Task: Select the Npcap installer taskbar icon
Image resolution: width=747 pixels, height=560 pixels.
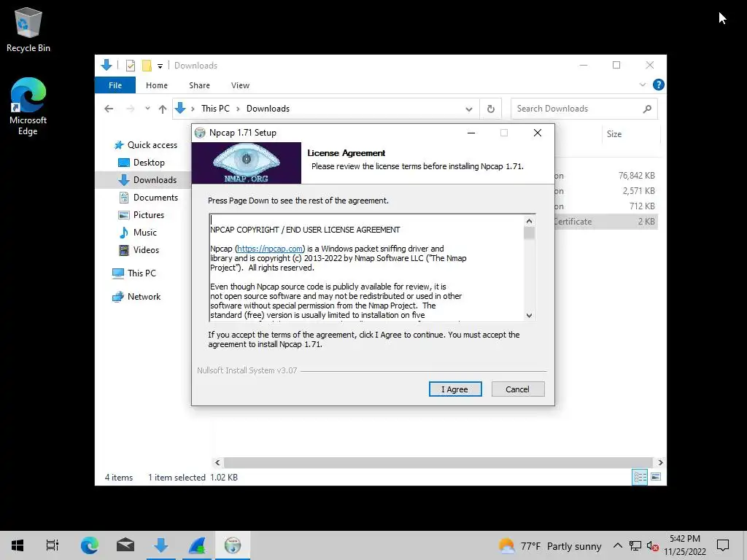Action: coord(233,545)
